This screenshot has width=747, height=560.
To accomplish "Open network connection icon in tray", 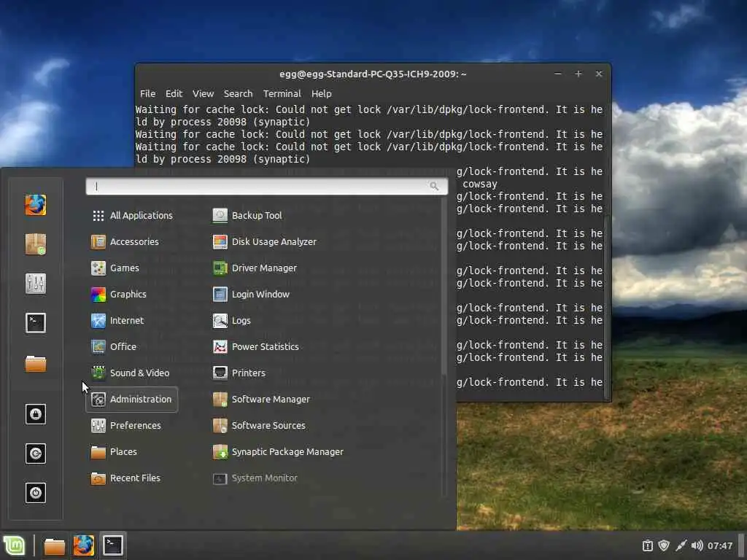I will (x=681, y=545).
